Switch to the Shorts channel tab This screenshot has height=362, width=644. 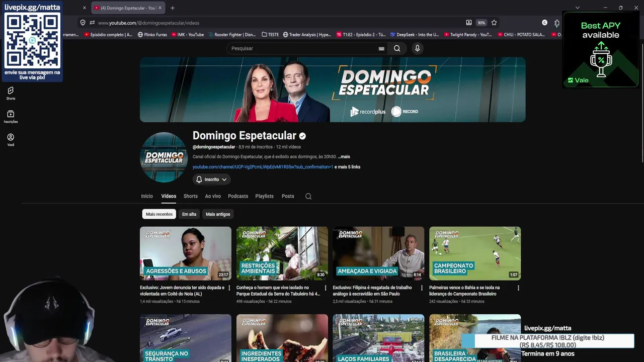[x=190, y=196]
